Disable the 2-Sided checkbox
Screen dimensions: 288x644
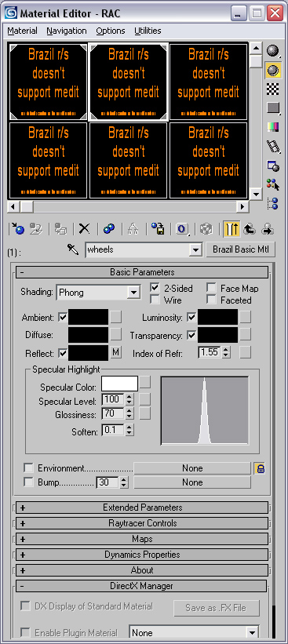point(155,288)
